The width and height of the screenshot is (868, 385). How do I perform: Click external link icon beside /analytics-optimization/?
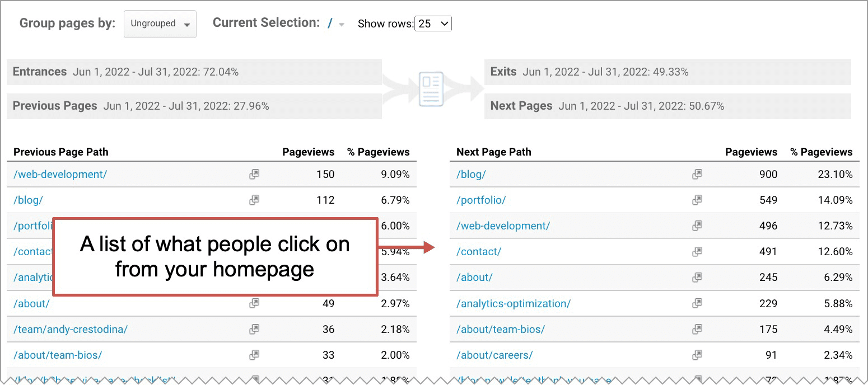(x=697, y=303)
